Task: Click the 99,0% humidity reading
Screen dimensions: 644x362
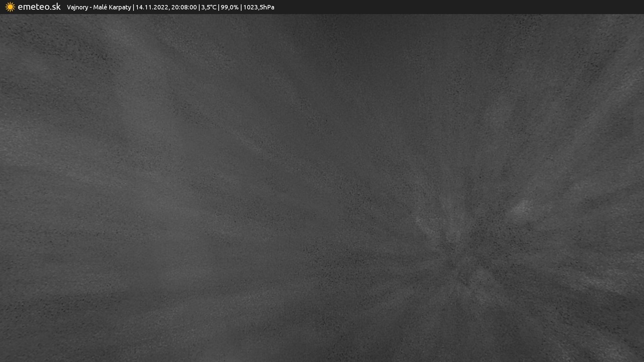Action: pyautogui.click(x=229, y=7)
